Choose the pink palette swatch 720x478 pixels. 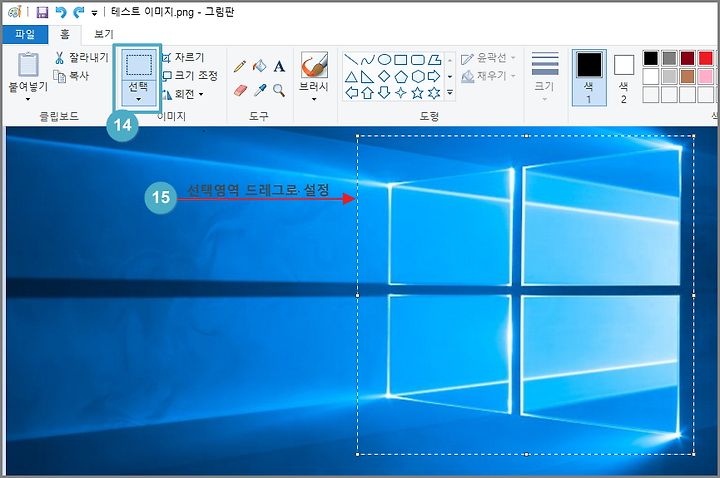click(706, 77)
